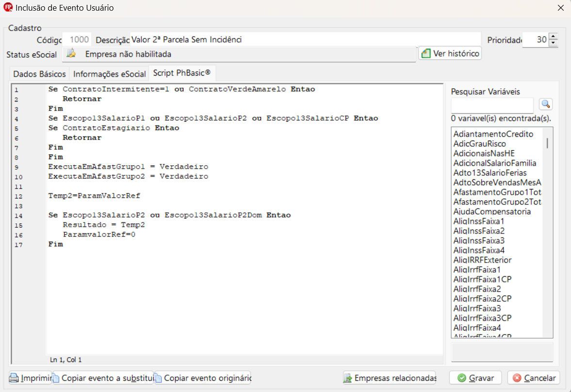Select AdicionalSalarioFamilia variable
This screenshot has height=392, width=571.
(x=494, y=163)
